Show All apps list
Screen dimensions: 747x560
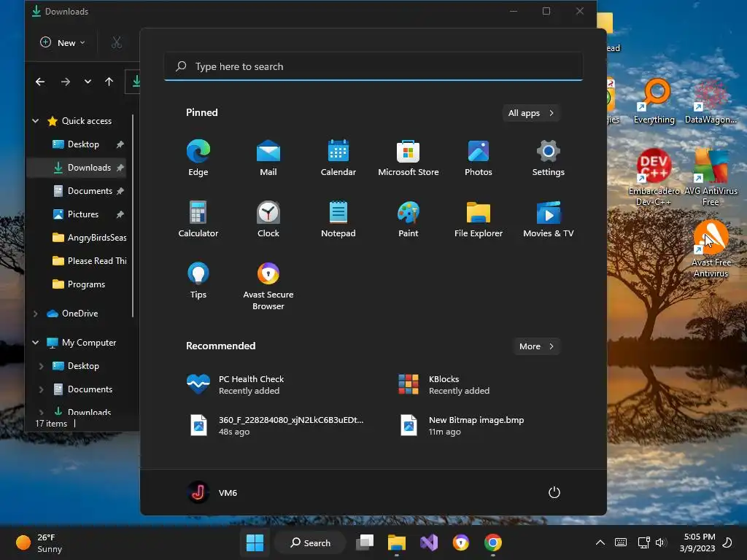coord(531,113)
